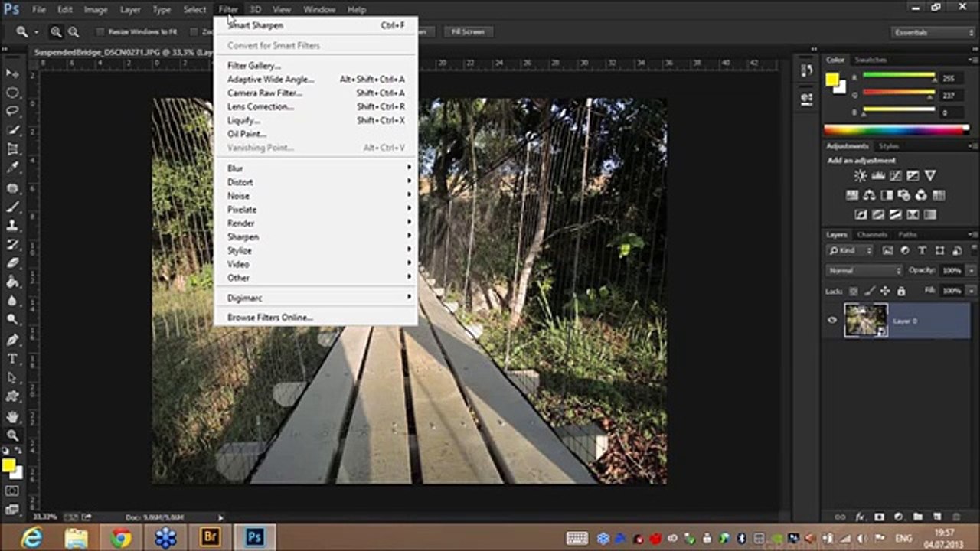
Task: Delete layer with trash icon
Action: [x=956, y=517]
